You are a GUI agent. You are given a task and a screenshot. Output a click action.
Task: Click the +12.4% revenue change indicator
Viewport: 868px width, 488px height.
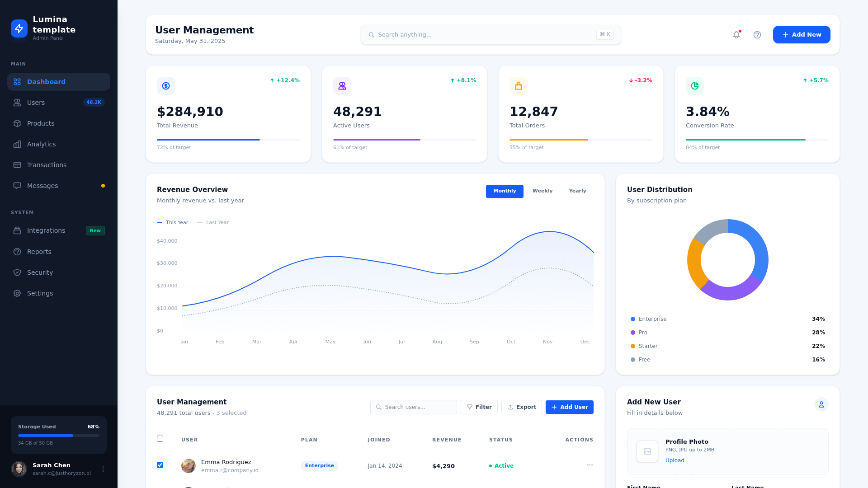(x=285, y=80)
